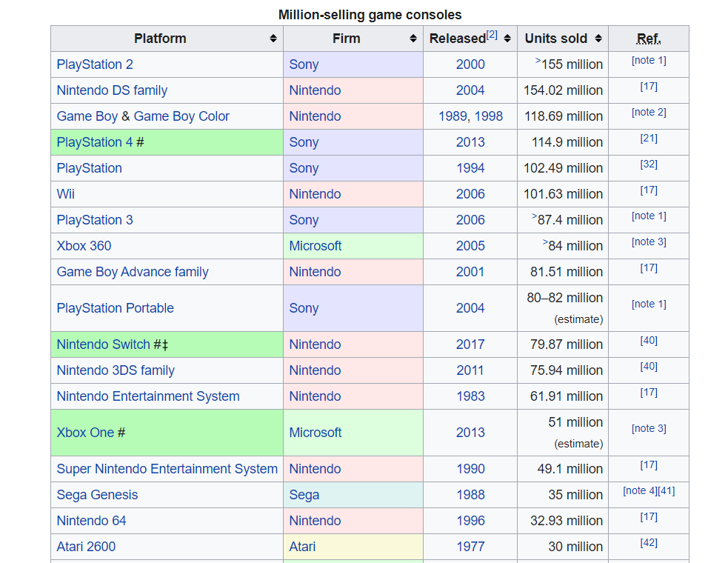
Task: Open the PlayStation Portable link
Action: point(115,308)
